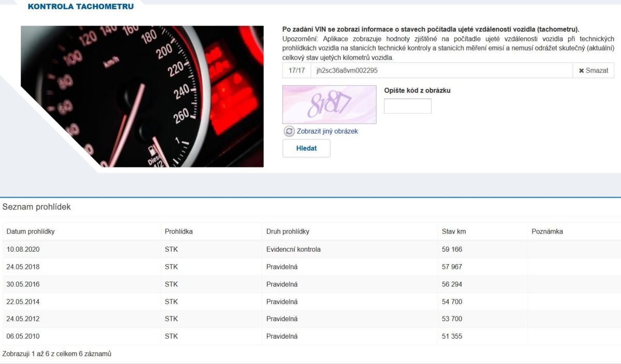This screenshot has width=621, height=364.
Task: Sort by Prohlídka column header
Action: click(179, 232)
